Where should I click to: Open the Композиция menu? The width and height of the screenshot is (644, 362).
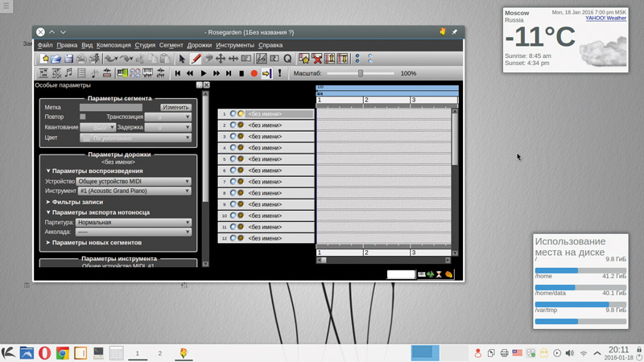pos(114,45)
